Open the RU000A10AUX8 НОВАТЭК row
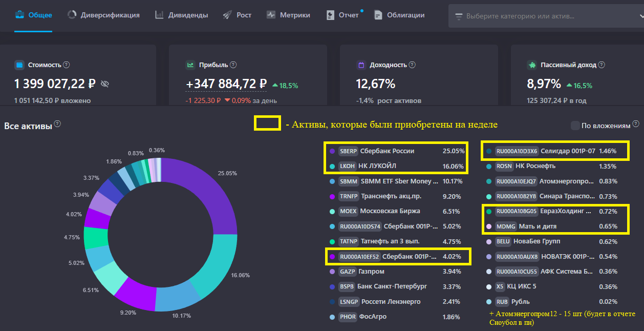Image resolution: width=644 pixels, height=331 pixels. pos(554,256)
